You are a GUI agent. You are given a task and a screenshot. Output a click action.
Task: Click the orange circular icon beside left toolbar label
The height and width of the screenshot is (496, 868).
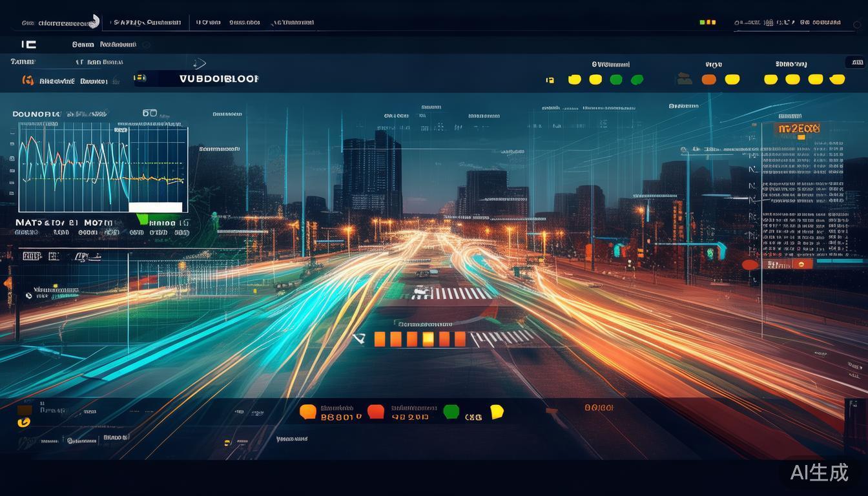click(x=28, y=81)
